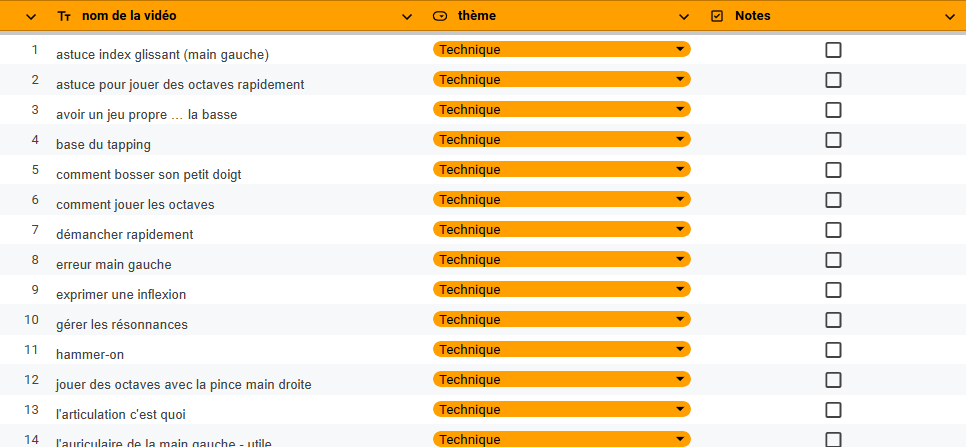Click the orange Technique chip in row 2
The image size is (966, 447).
click(562, 79)
